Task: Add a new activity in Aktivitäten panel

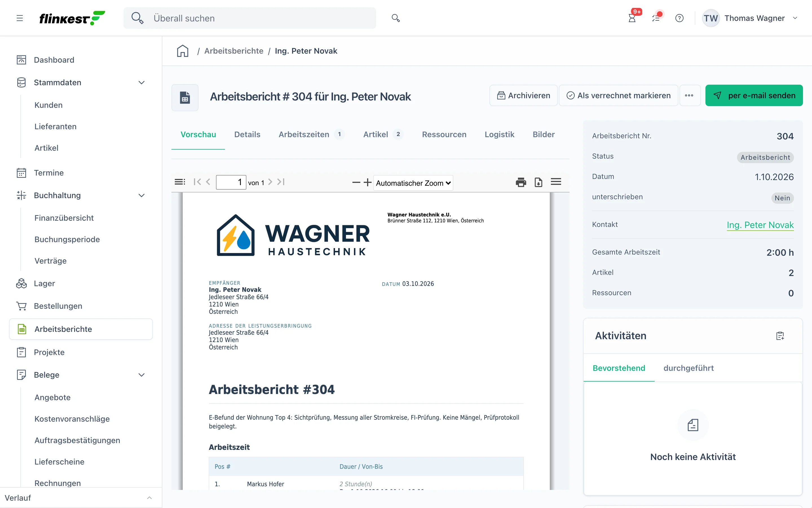Action: point(780,336)
